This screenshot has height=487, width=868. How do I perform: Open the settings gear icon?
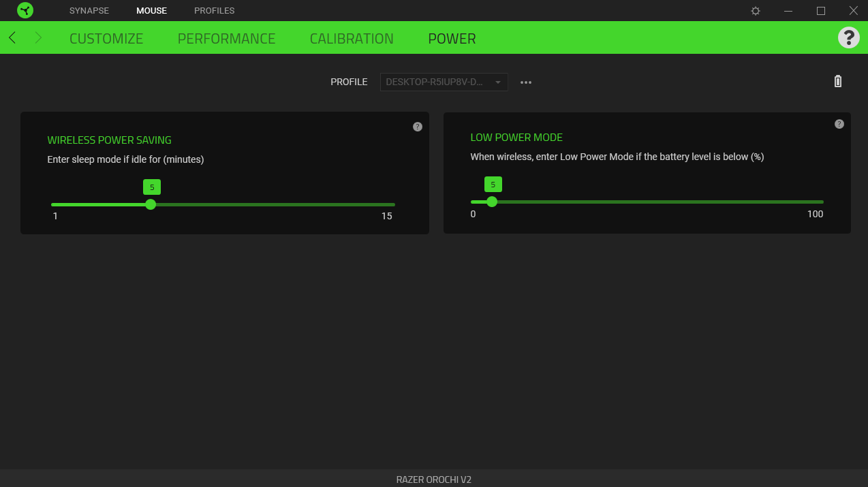pos(756,11)
